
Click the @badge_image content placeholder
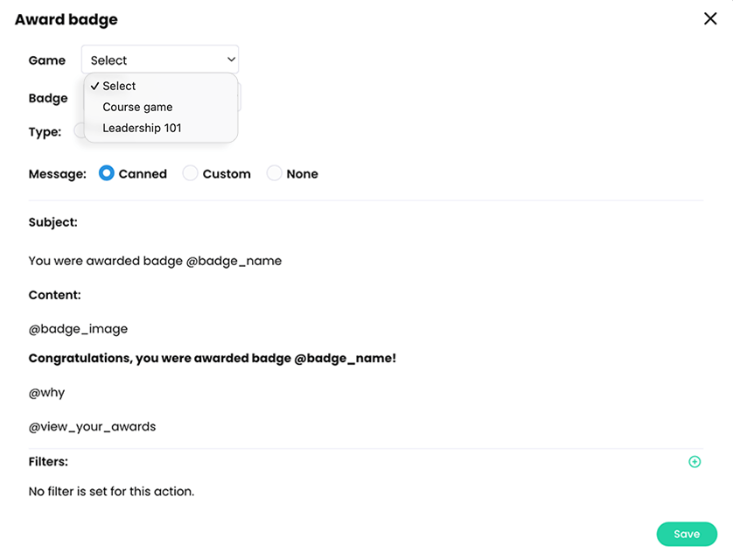[x=78, y=329]
